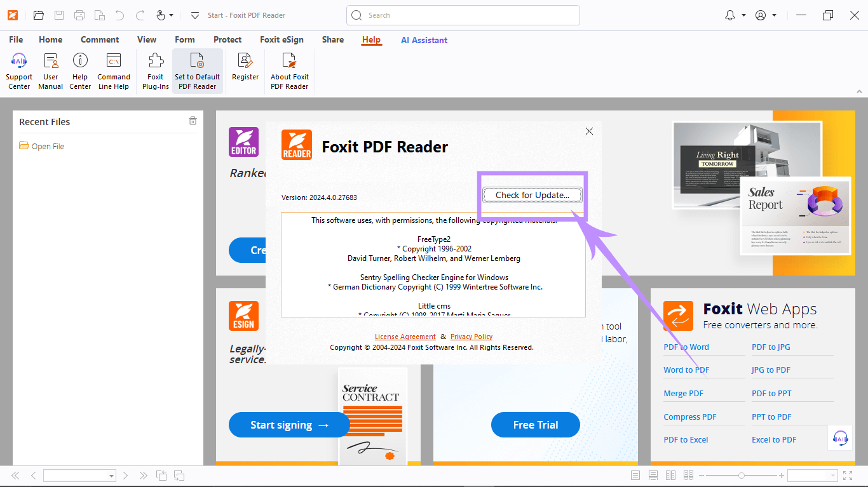868x487 pixels.
Task: Switch to the Protect tab
Action: [x=227, y=39]
